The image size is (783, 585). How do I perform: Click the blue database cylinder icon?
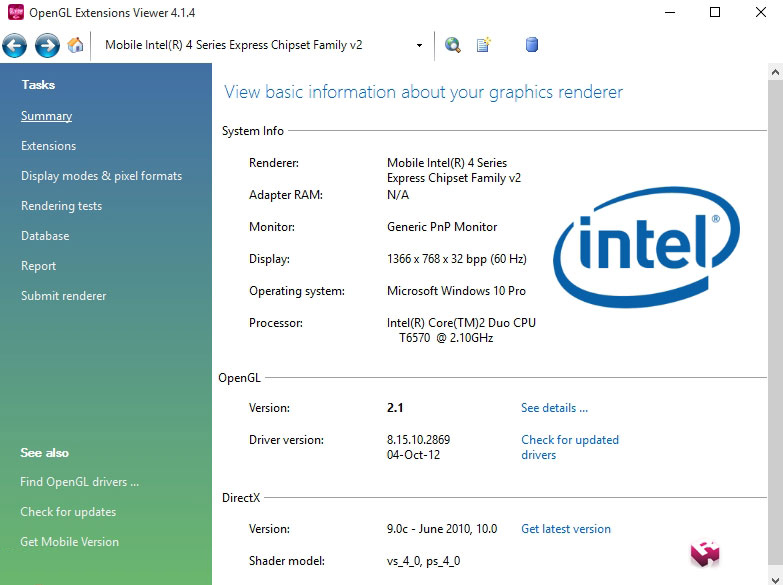tap(532, 45)
